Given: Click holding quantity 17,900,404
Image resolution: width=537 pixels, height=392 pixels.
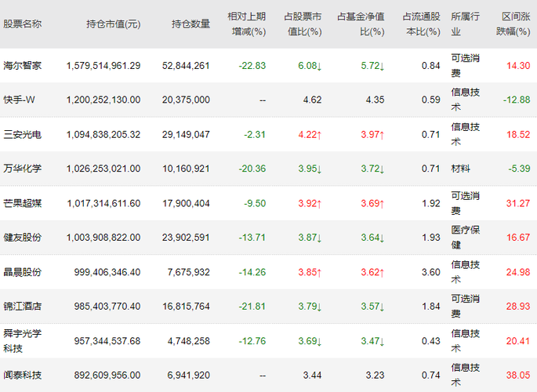Looking at the screenshot, I should click(x=186, y=203).
